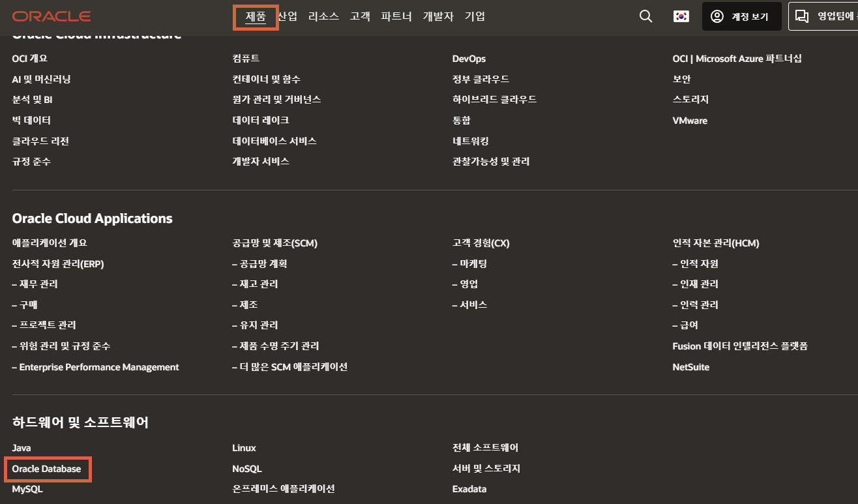The height and width of the screenshot is (504, 858).
Task: Open 통합 link
Action: tap(462, 121)
